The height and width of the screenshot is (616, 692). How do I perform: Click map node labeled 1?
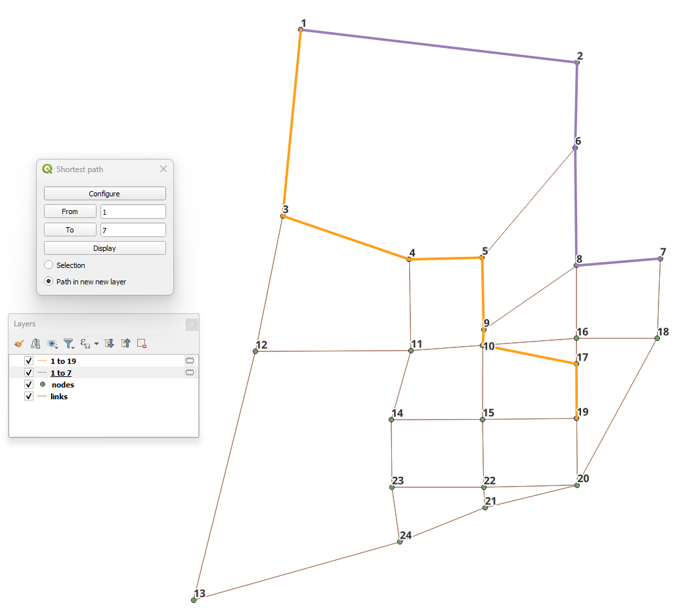tap(301, 30)
